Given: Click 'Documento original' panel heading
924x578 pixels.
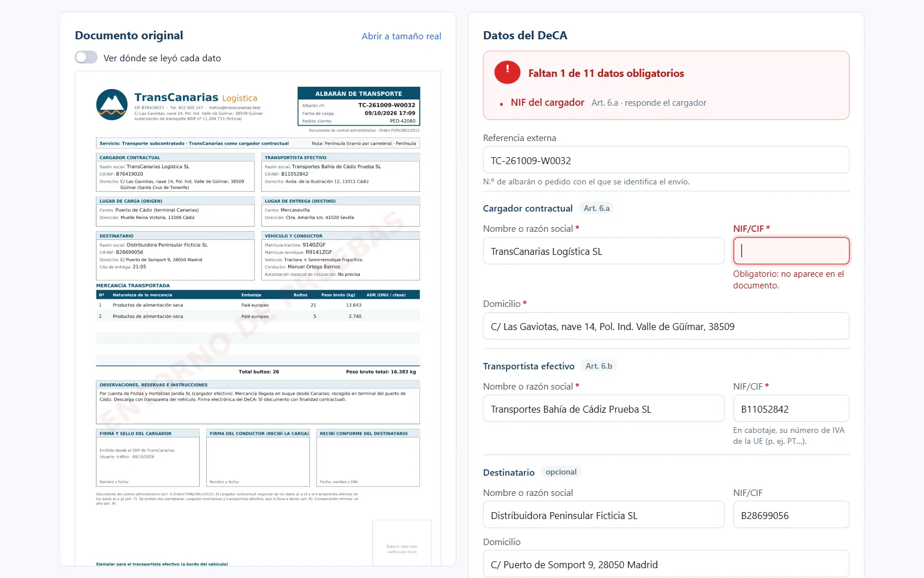Looking at the screenshot, I should click(129, 35).
